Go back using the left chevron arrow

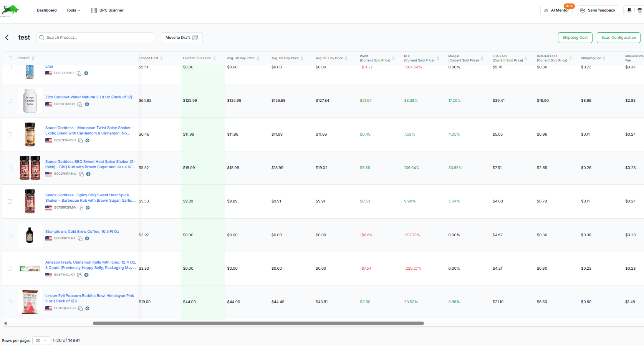click(x=7, y=38)
